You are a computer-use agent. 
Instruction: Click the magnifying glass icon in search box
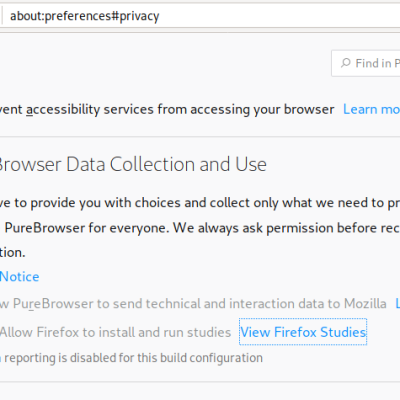tap(346, 63)
